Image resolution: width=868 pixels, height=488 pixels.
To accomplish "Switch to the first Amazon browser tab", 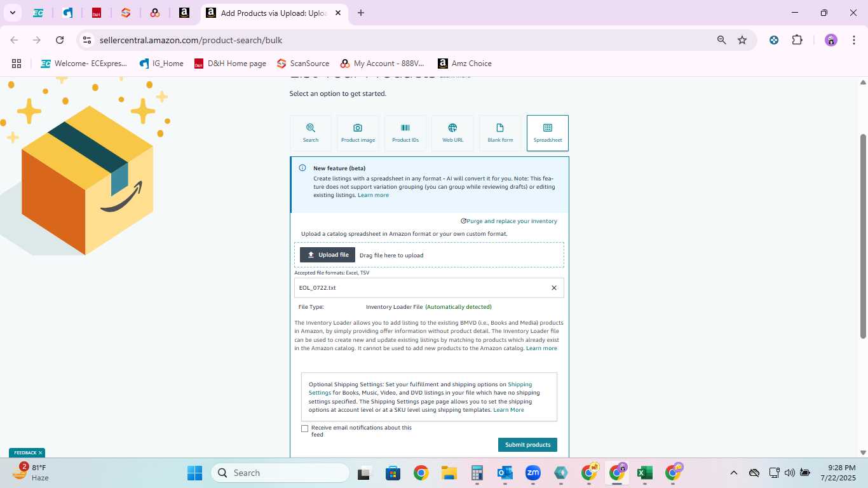I will 184,13.
